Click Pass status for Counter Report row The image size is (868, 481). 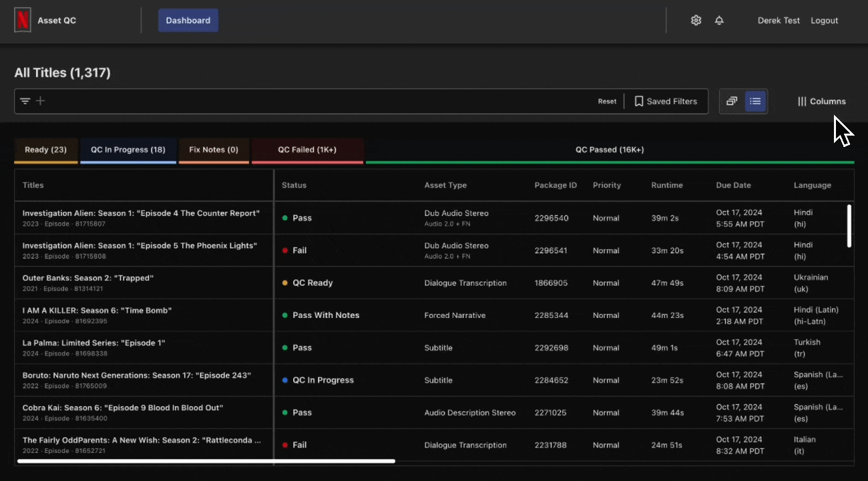point(296,218)
